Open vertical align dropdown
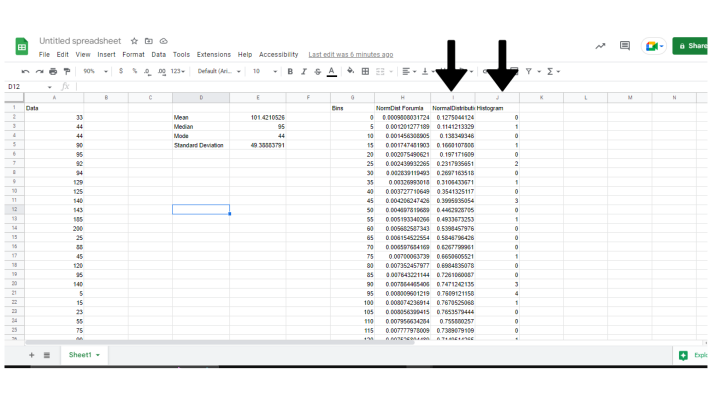This screenshot has height=400, width=712. pos(428,71)
